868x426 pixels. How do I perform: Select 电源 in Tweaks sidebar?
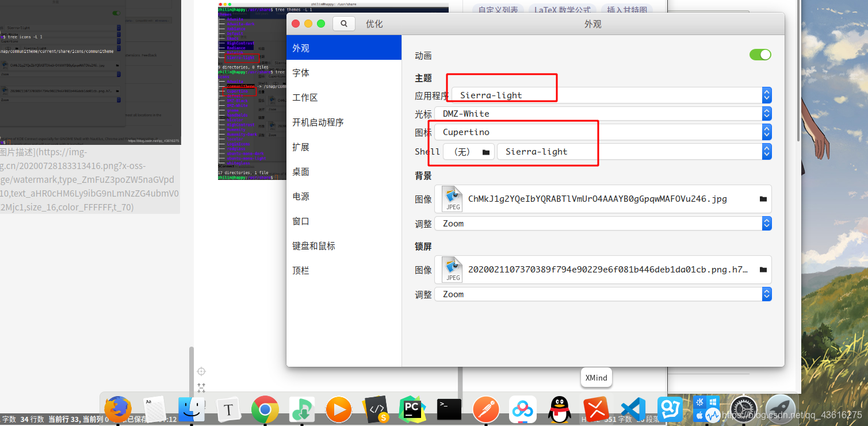pos(344,197)
